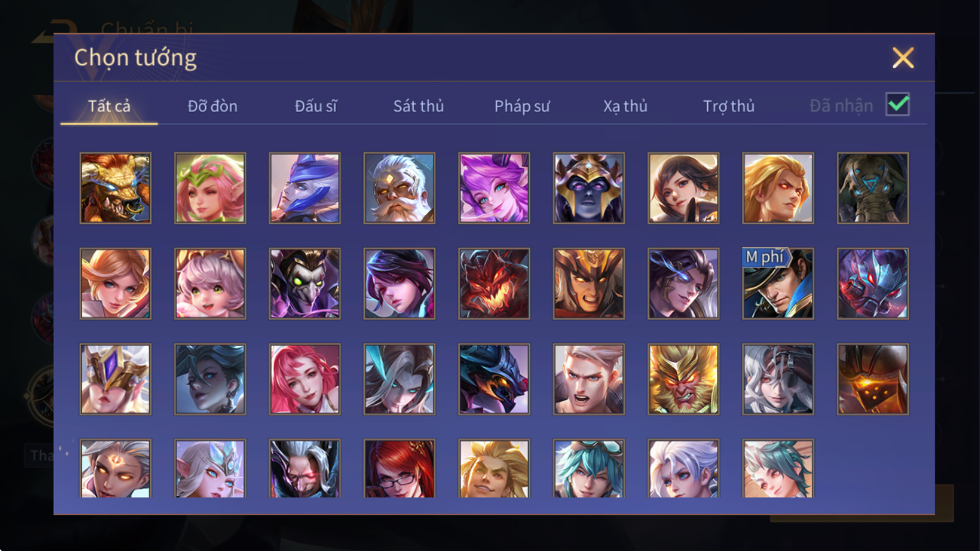Select the 'Tất cả' tab
The width and height of the screenshot is (980, 551).
coord(109,106)
